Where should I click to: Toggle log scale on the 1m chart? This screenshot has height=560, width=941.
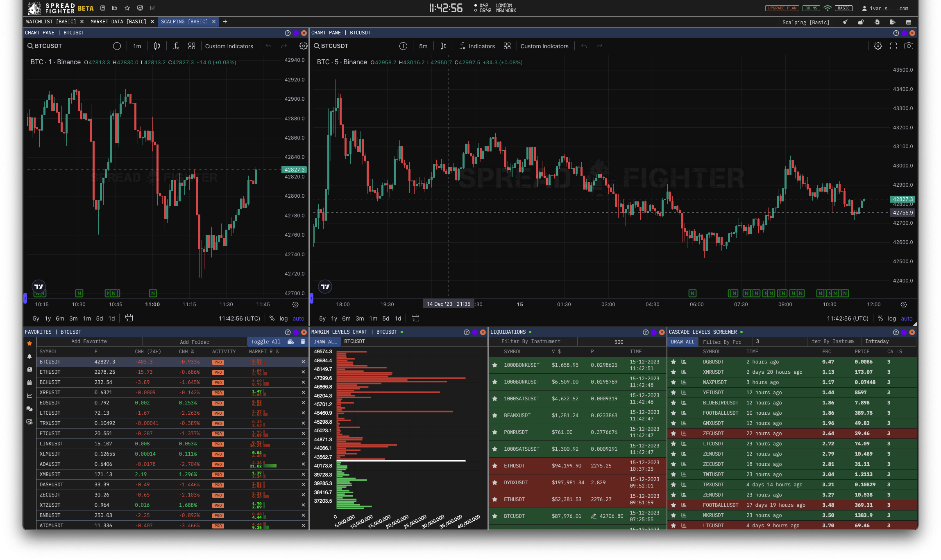[x=283, y=318]
